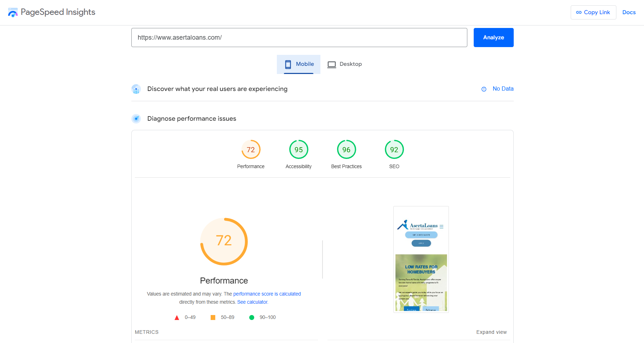Click the mobile phone icon
This screenshot has height=343, width=644.
click(288, 64)
